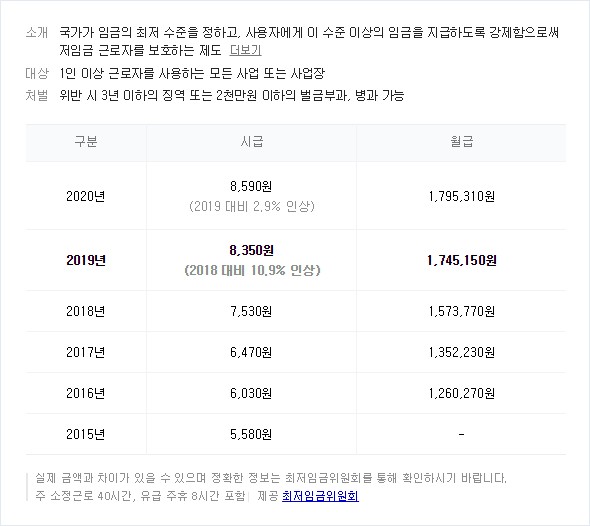
Task: Select the 1인 이상 근로자 target description
Action: click(x=192, y=73)
